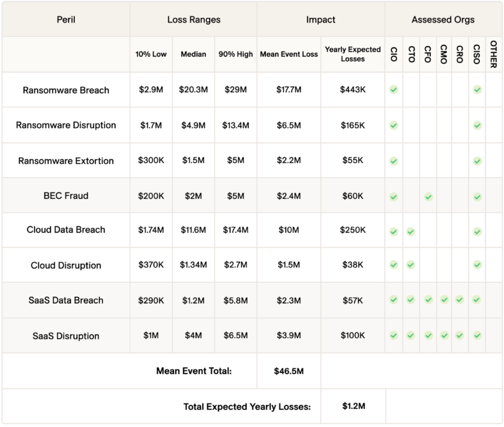Click the CRO checkmark for SaaS Disruption
The image size is (504, 427).
coord(460,335)
